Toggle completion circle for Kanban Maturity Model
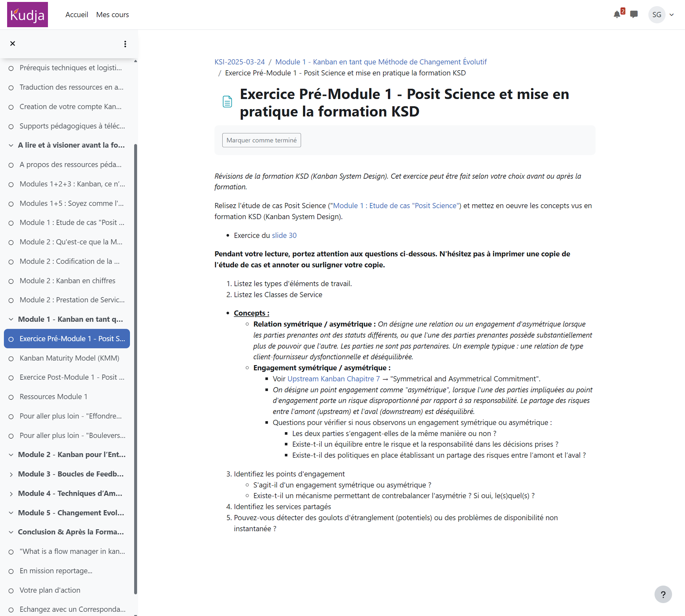The image size is (685, 616). coord(11,359)
